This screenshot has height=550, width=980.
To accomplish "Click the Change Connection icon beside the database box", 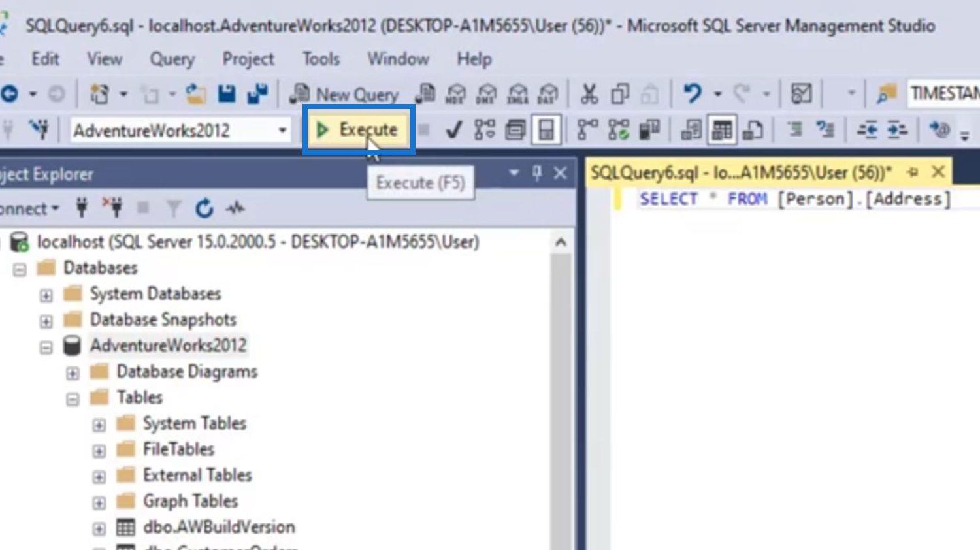I will (39, 130).
